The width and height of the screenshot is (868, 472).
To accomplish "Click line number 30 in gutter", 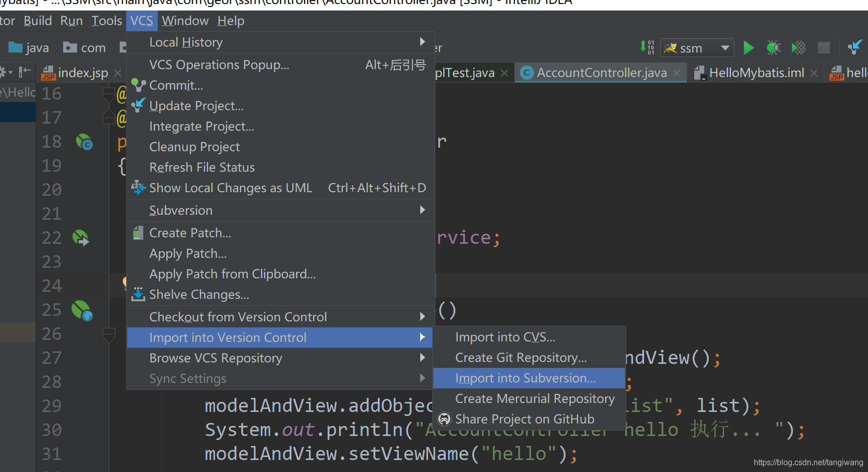I will (52, 430).
